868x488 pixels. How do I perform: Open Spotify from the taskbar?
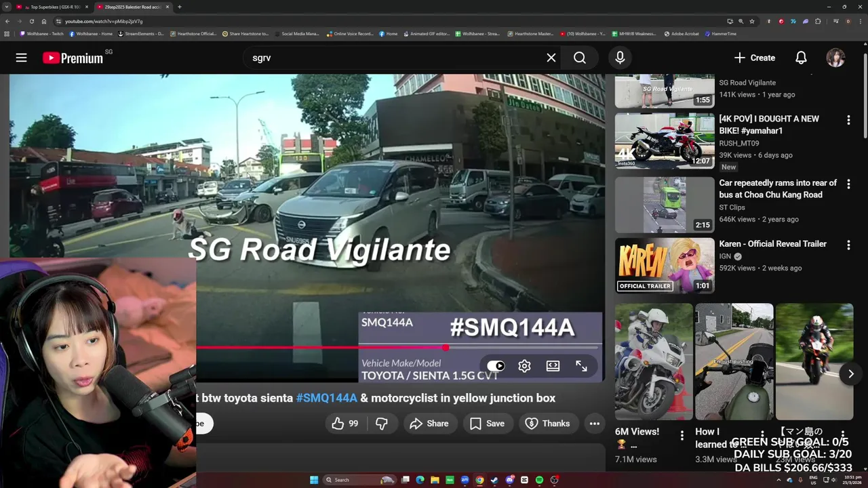pyautogui.click(x=539, y=480)
